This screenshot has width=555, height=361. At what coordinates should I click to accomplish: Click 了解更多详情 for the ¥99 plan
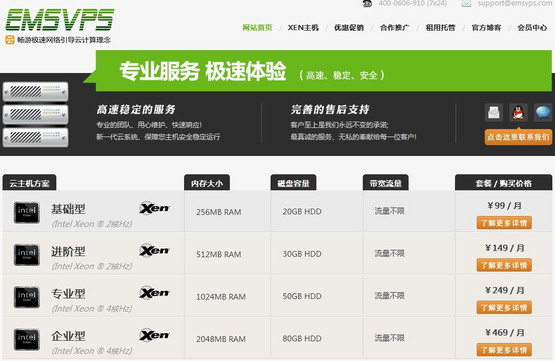pos(504,223)
